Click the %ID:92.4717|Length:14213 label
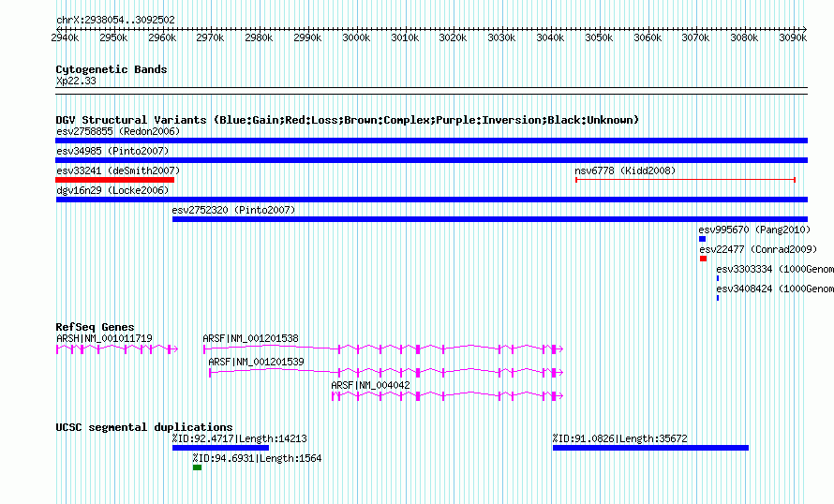 tap(239, 438)
